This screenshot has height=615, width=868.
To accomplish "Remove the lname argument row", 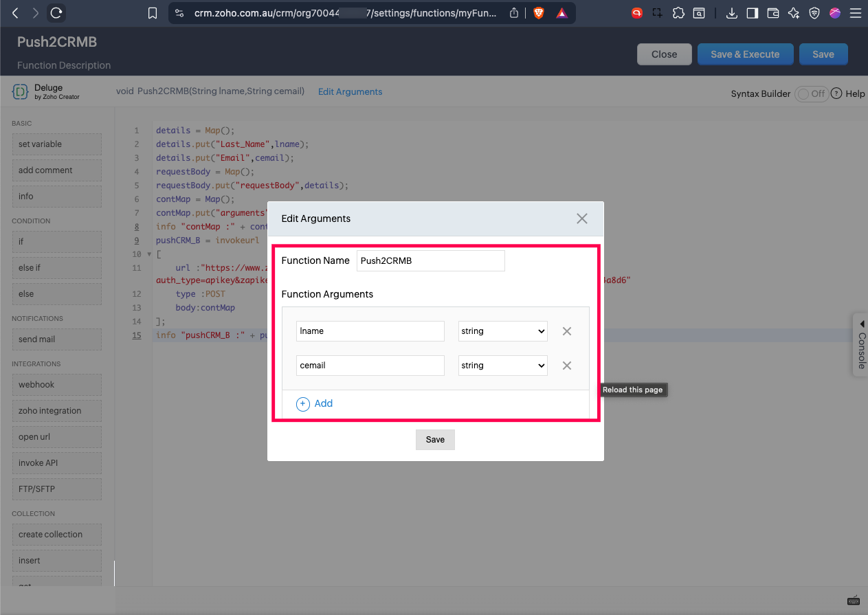I will click(567, 331).
